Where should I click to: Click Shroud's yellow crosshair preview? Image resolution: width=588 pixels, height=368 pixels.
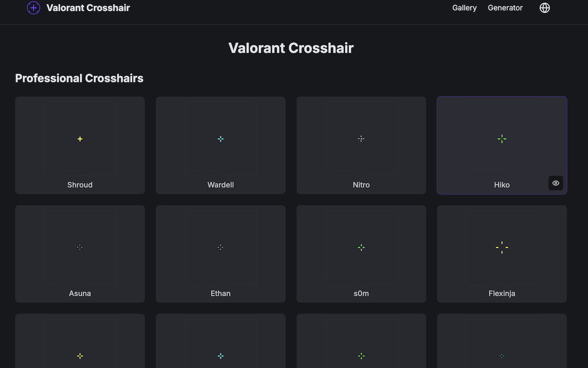pos(80,138)
